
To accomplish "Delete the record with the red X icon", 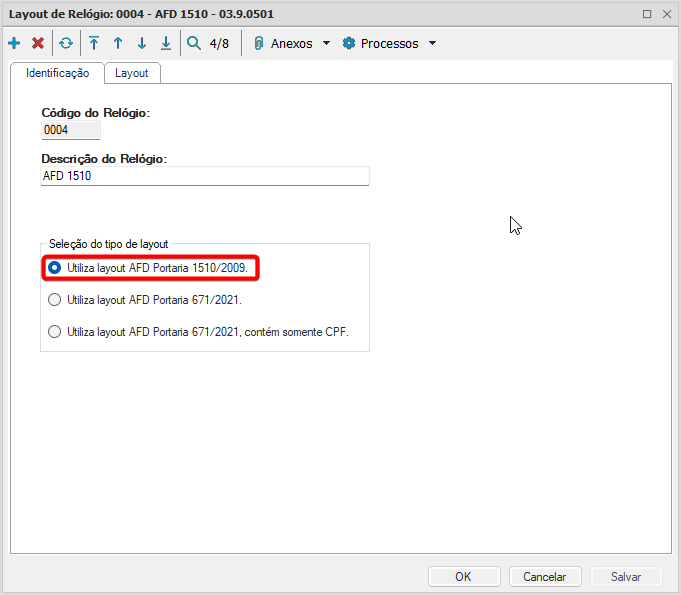I will pos(38,43).
